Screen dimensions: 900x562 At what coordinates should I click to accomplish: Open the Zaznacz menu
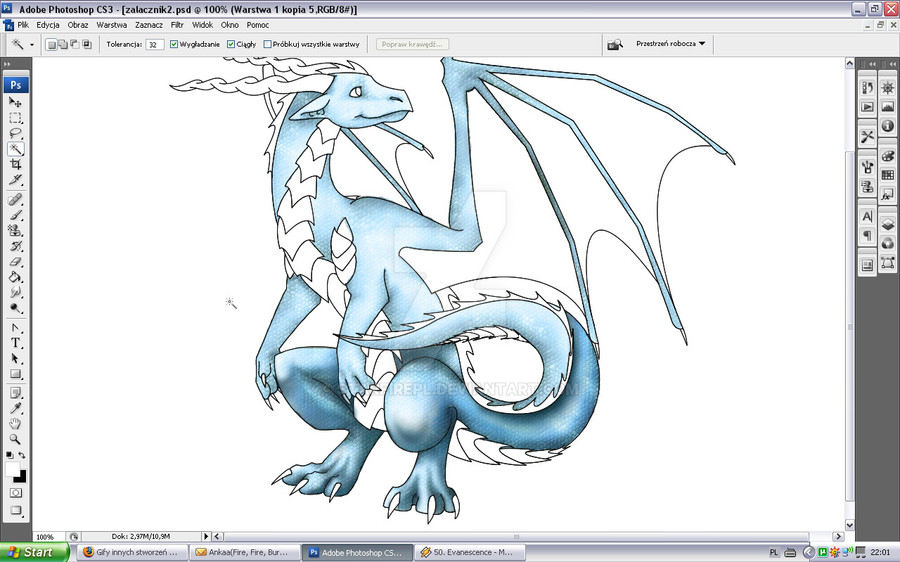tap(149, 25)
